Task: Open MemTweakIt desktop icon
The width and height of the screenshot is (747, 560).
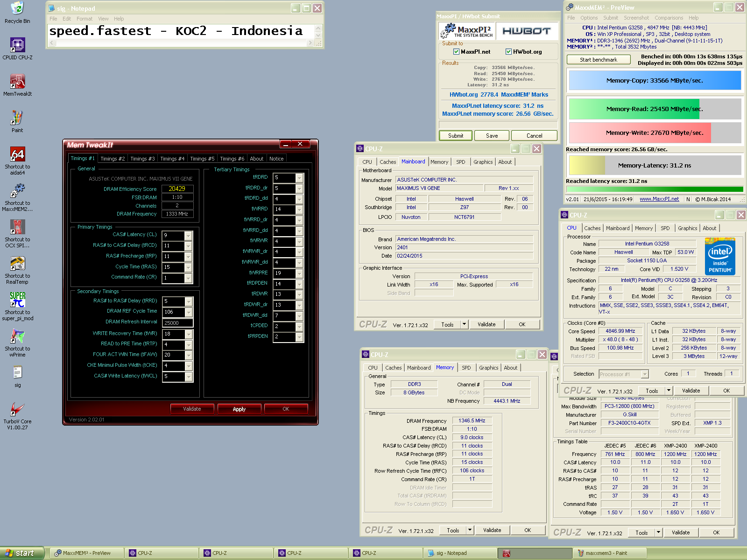Action: pos(17,85)
